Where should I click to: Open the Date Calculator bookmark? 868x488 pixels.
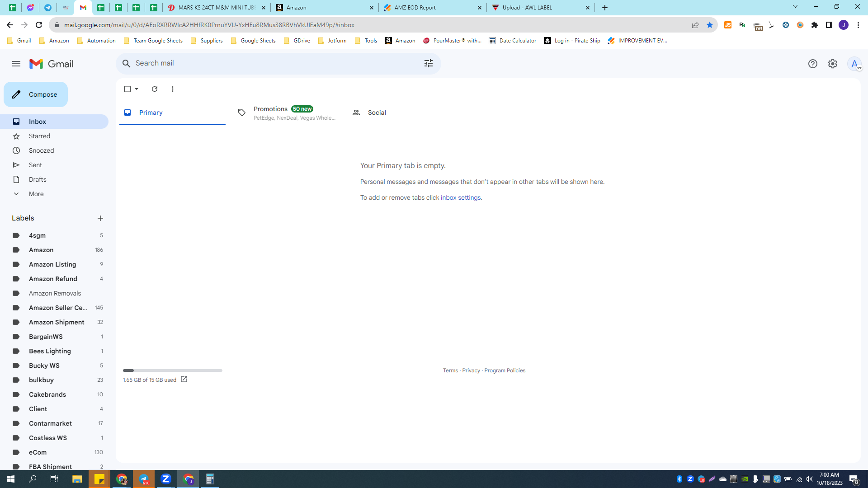coord(513,41)
